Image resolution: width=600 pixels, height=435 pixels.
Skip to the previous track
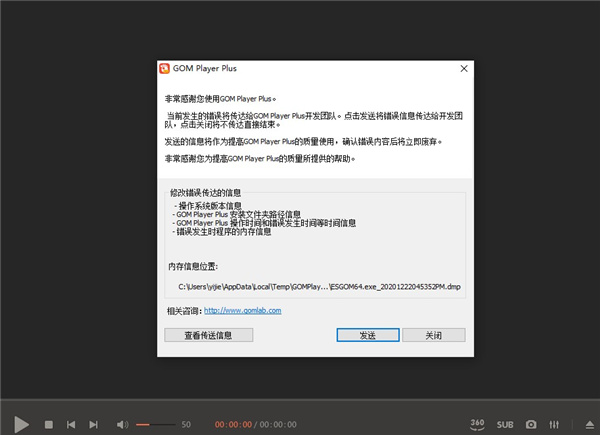(x=71, y=425)
